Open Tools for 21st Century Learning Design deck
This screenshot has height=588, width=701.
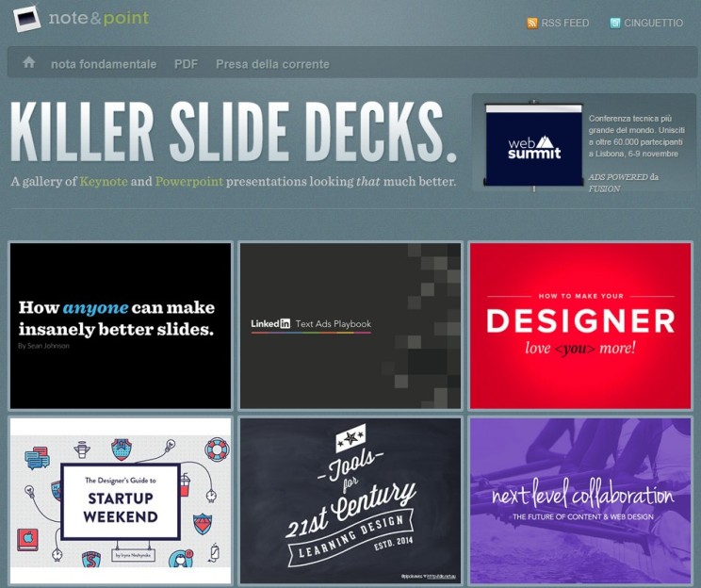click(x=350, y=500)
